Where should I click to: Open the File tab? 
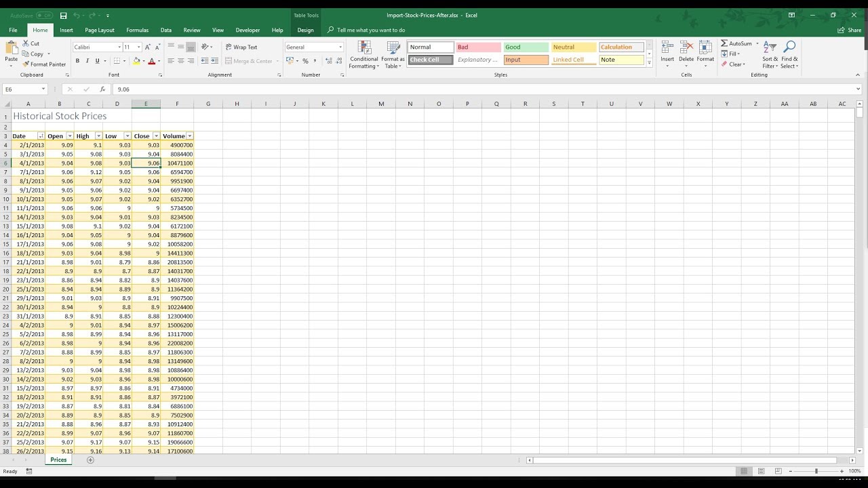(x=13, y=30)
